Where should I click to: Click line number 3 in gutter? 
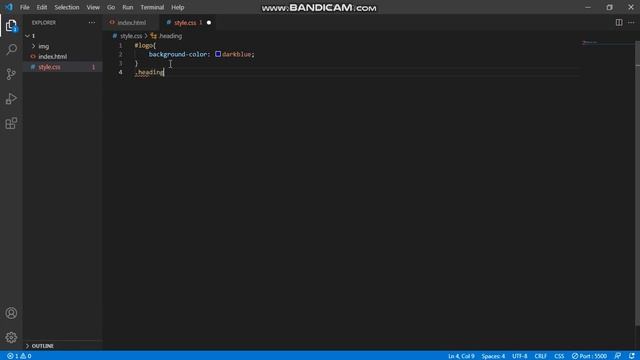pyautogui.click(x=120, y=63)
